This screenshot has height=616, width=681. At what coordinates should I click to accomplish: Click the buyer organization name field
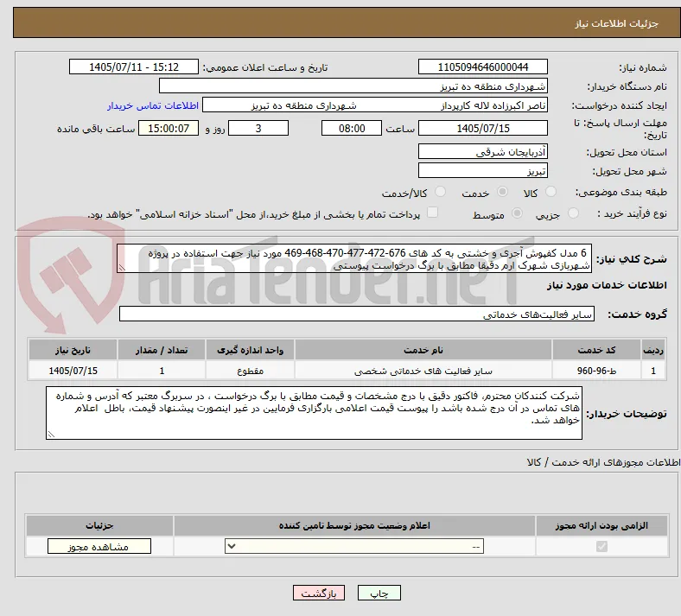pos(353,86)
